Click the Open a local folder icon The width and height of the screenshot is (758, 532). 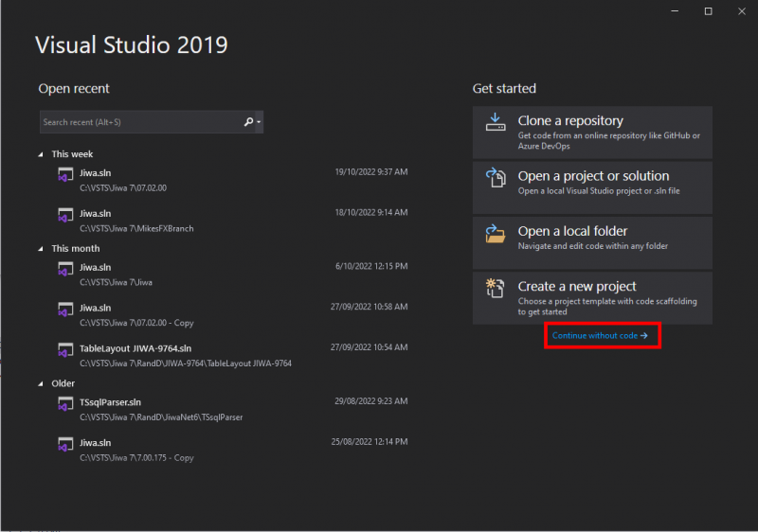tap(495, 233)
